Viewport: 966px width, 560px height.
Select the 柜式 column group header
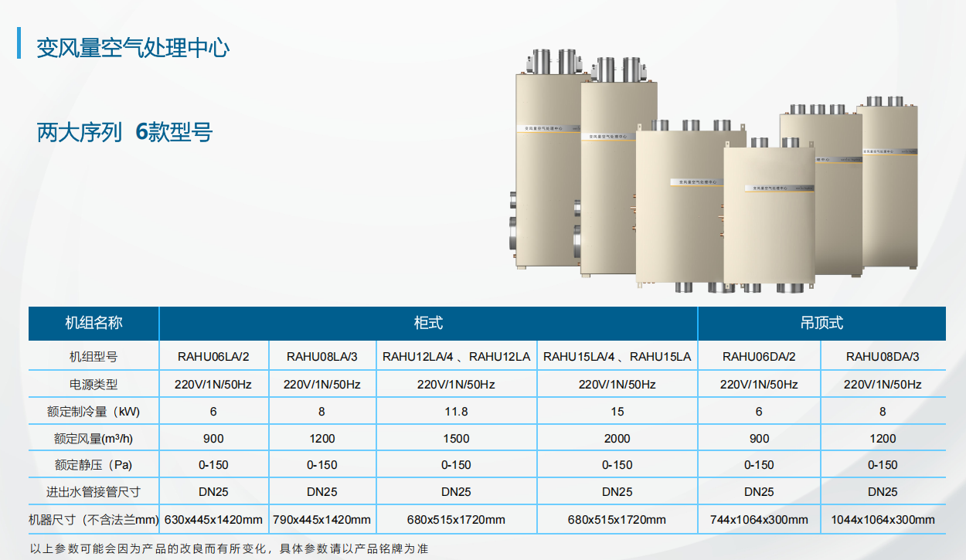(x=428, y=323)
